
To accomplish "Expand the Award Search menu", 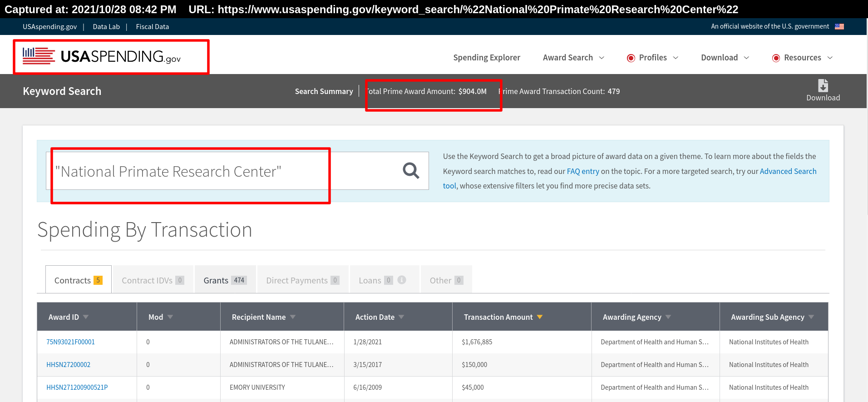I will coord(573,58).
